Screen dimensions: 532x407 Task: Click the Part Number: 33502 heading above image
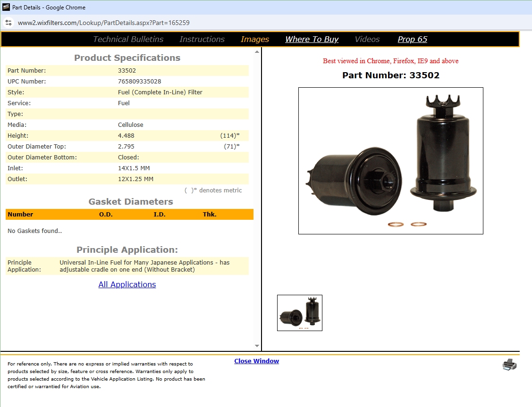point(391,75)
